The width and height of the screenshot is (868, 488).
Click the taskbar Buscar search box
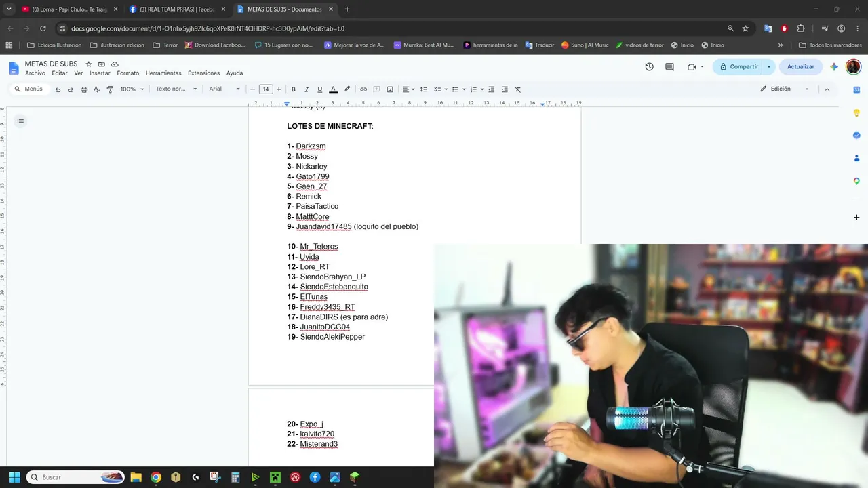(x=75, y=477)
